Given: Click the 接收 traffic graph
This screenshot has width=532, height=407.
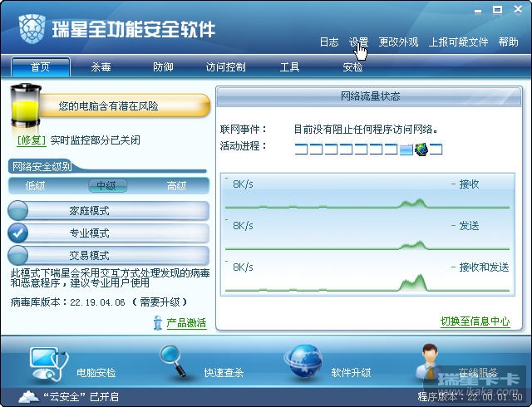Looking at the screenshot, I should (367, 194).
